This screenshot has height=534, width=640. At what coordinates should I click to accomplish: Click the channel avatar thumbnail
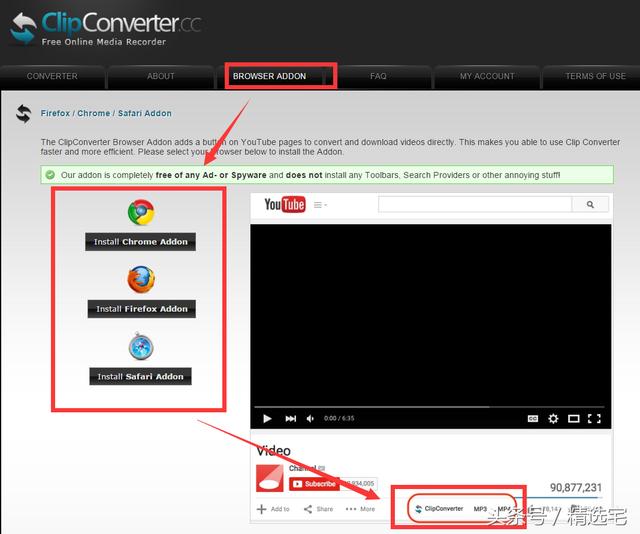click(270, 478)
